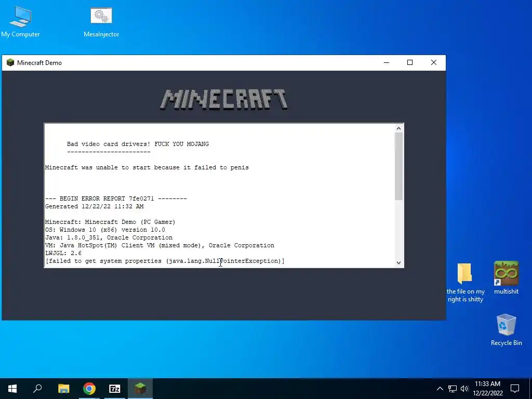Click the 'Java: 1.8.0_351' line

[109, 237]
